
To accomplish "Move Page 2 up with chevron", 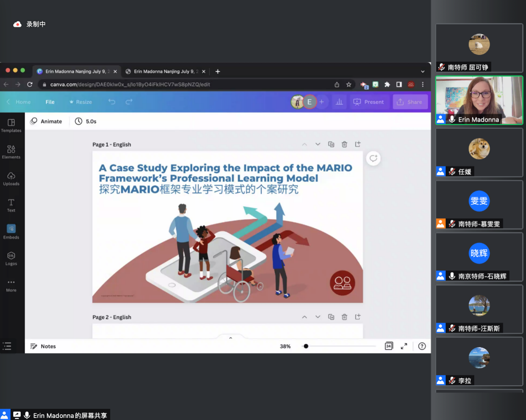I will click(x=304, y=317).
